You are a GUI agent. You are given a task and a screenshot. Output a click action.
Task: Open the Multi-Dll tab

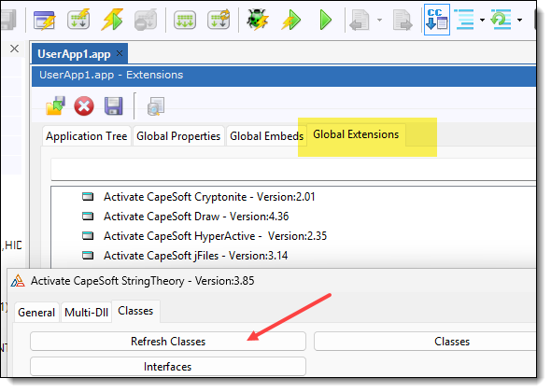[87, 313]
